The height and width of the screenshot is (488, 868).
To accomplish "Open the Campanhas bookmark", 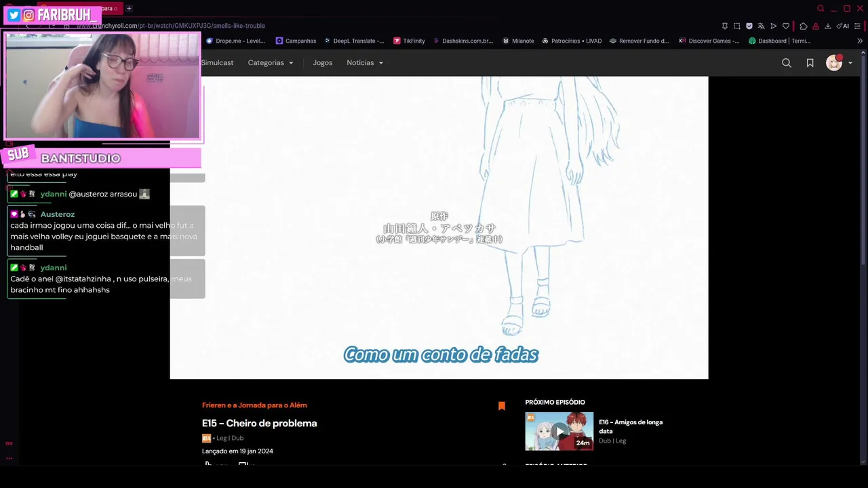I will pyautogui.click(x=296, y=41).
